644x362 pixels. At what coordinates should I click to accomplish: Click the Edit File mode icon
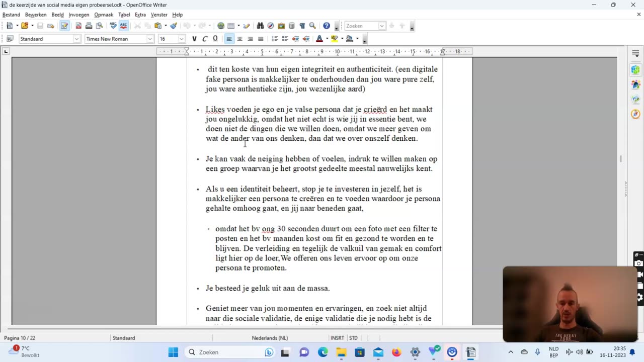coord(64,26)
